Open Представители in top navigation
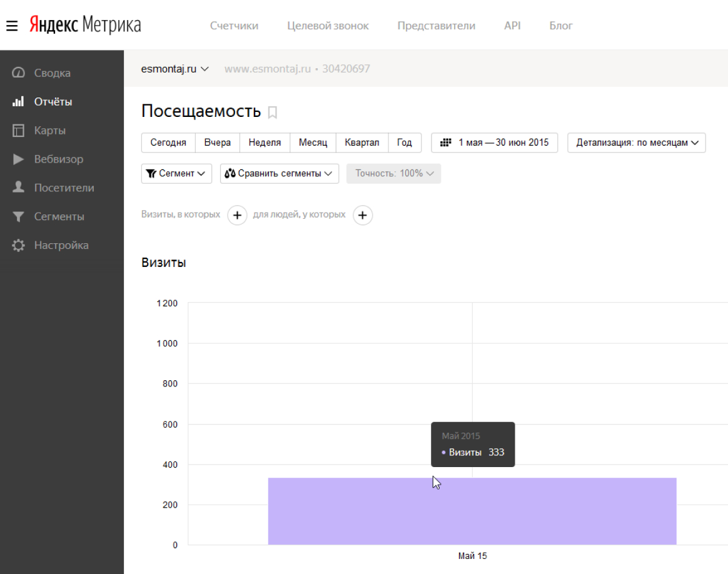Image resolution: width=728 pixels, height=574 pixels. pos(437,26)
